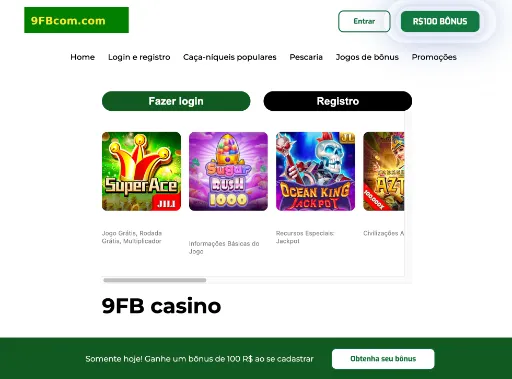
Task: Click the Recursos Especiais: Jackpot caption
Action: coord(305,237)
